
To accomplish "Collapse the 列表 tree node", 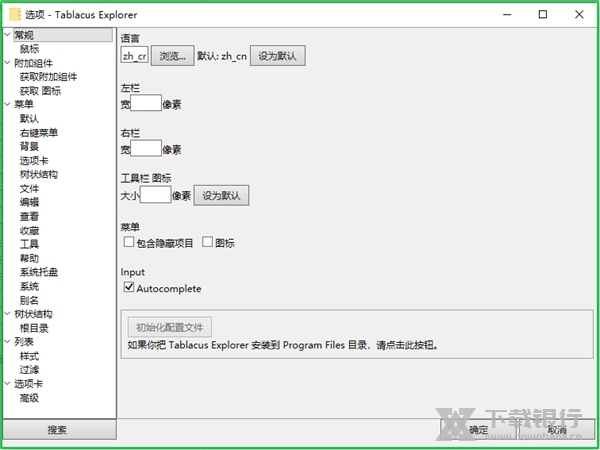I will (7, 341).
